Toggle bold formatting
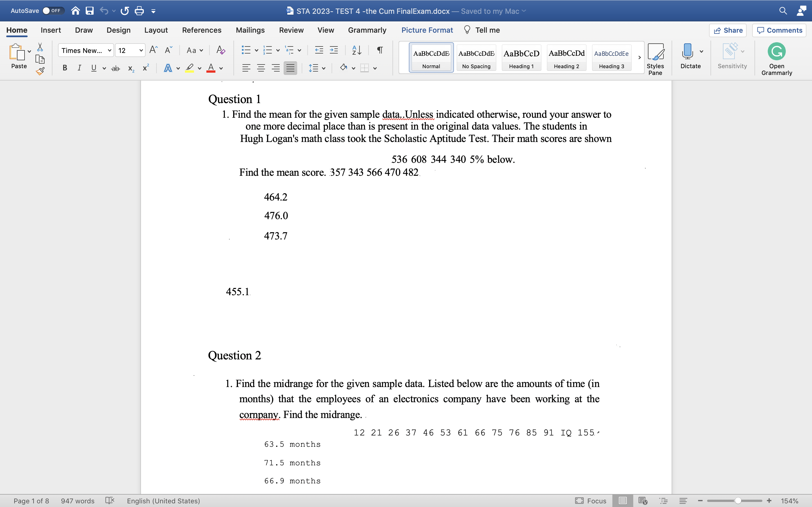This screenshot has height=507, width=812. pyautogui.click(x=65, y=68)
